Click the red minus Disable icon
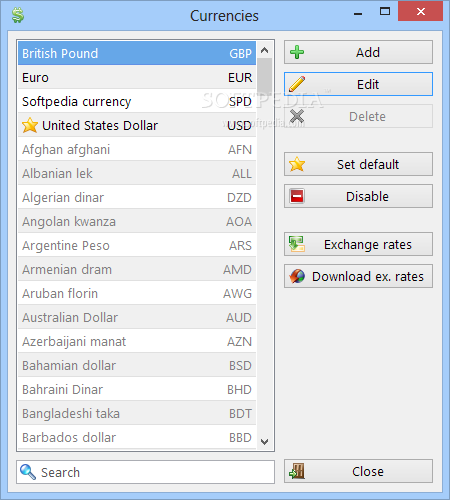 click(x=297, y=196)
